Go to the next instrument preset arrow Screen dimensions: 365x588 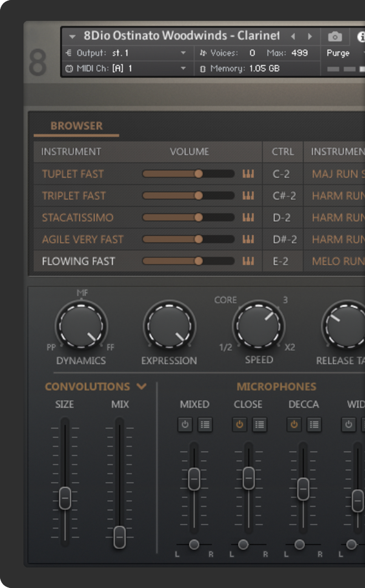[310, 37]
